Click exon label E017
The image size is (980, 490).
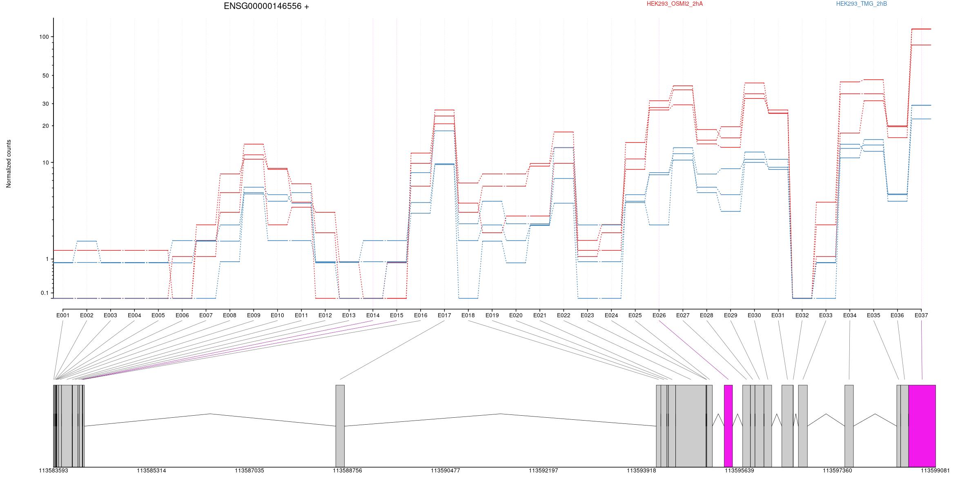tap(444, 315)
